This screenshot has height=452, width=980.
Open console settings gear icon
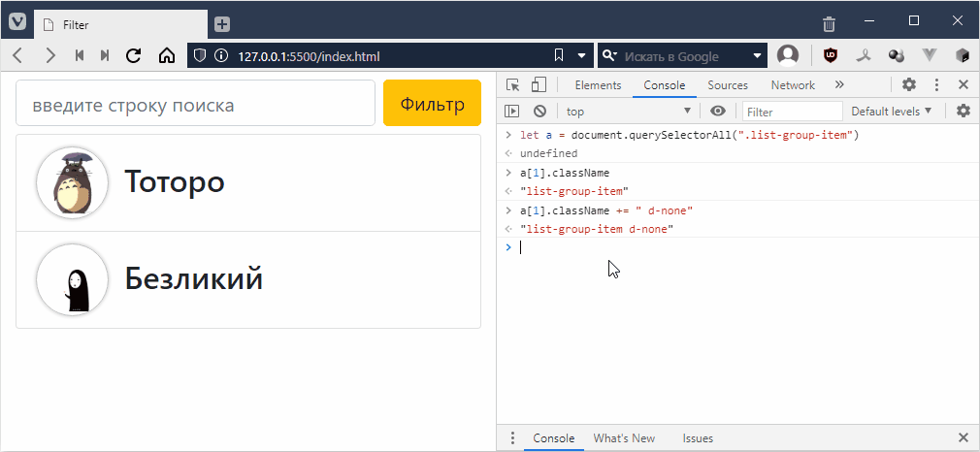[963, 112]
